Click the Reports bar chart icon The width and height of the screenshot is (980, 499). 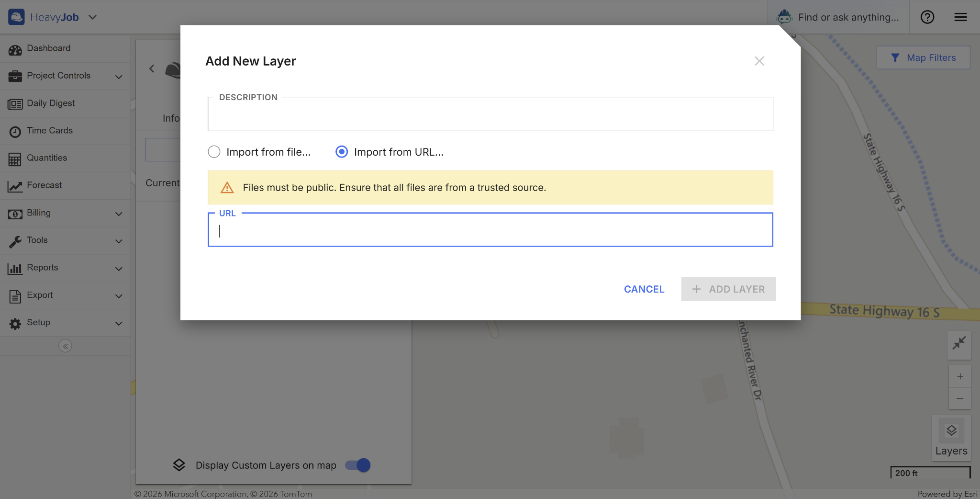tap(15, 269)
